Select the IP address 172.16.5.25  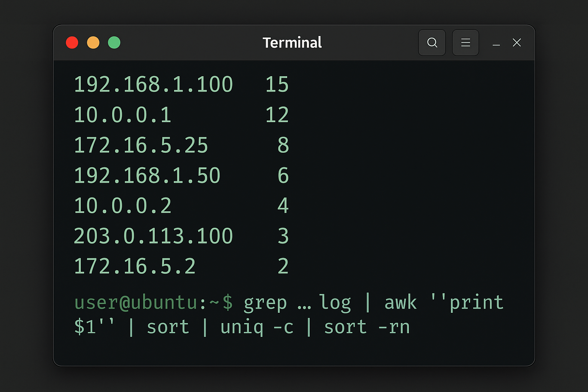point(141,145)
